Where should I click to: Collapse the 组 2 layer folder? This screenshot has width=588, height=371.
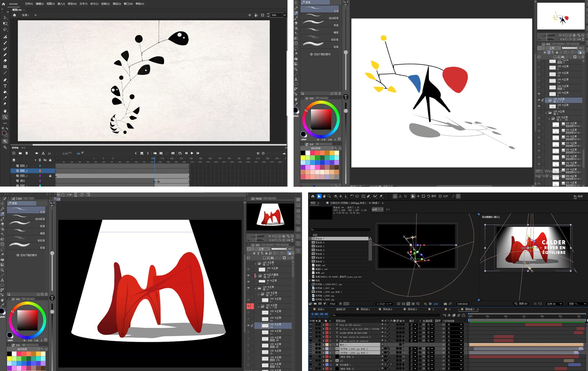click(x=546, y=113)
